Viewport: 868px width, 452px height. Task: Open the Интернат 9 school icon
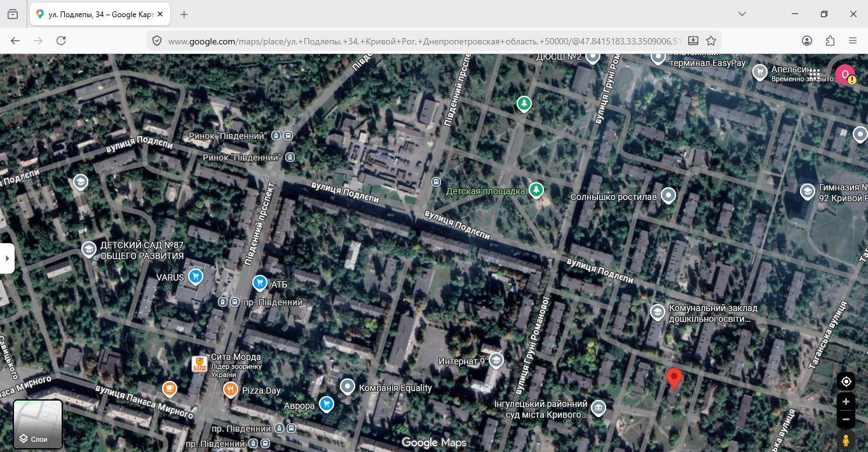(496, 361)
